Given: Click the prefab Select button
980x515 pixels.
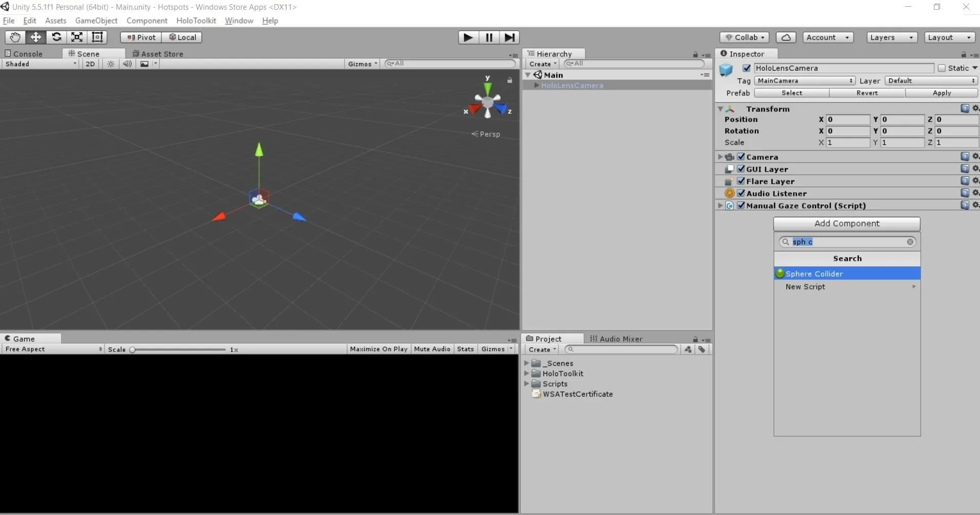Looking at the screenshot, I should click(792, 93).
